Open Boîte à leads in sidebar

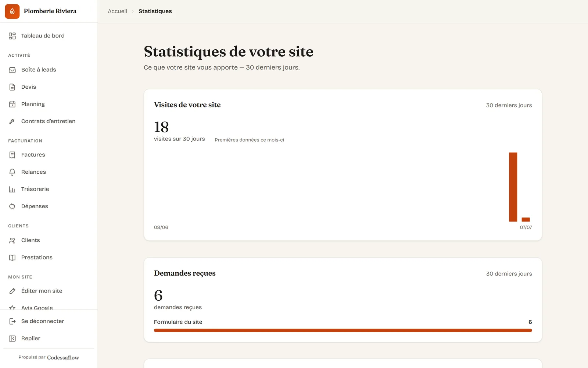point(49,70)
